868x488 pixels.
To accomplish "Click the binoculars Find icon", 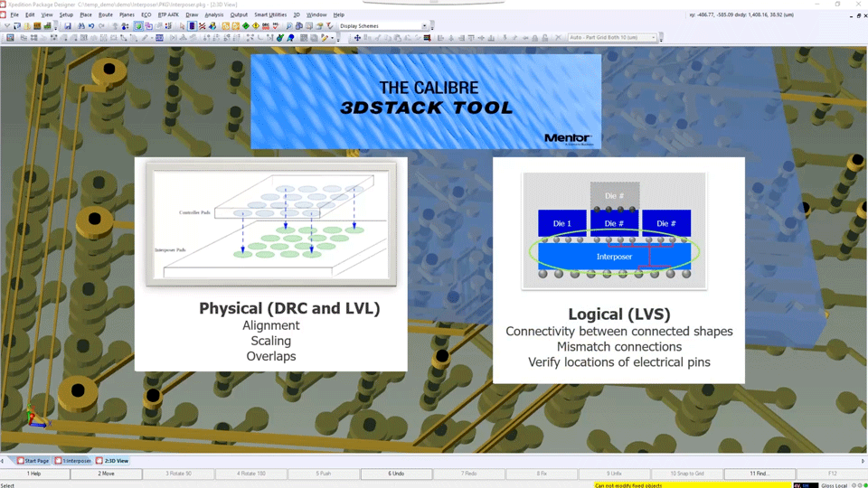I will 81,26.
